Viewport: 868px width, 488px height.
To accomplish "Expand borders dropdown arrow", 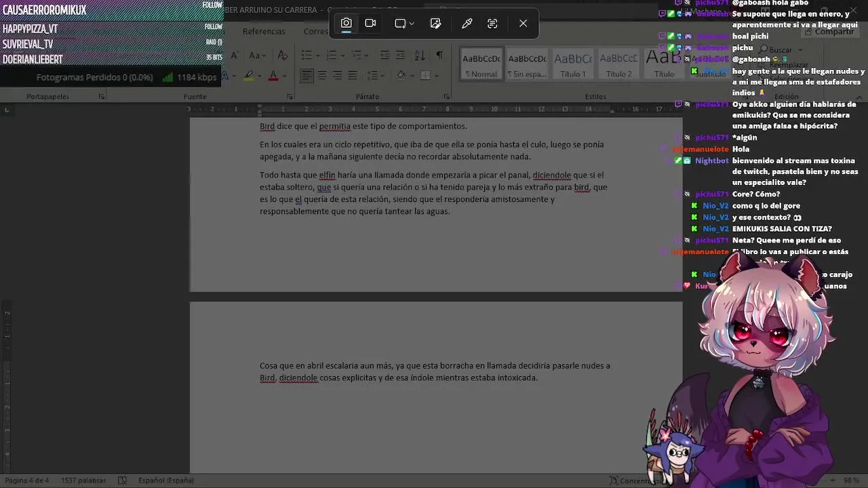I will [436, 75].
